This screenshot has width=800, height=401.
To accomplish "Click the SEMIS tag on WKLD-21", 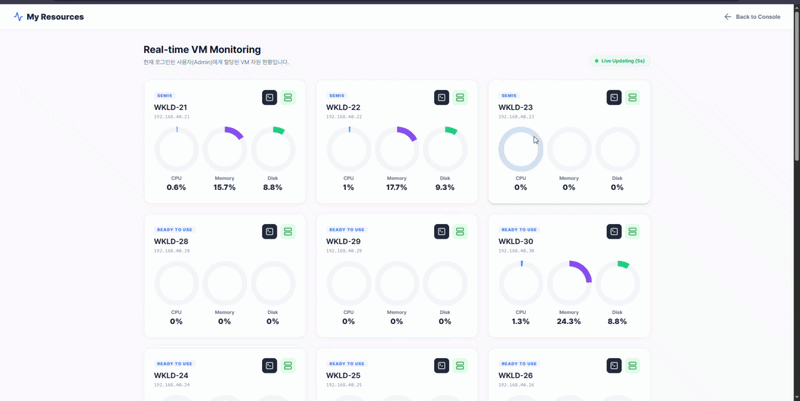I will coord(165,95).
